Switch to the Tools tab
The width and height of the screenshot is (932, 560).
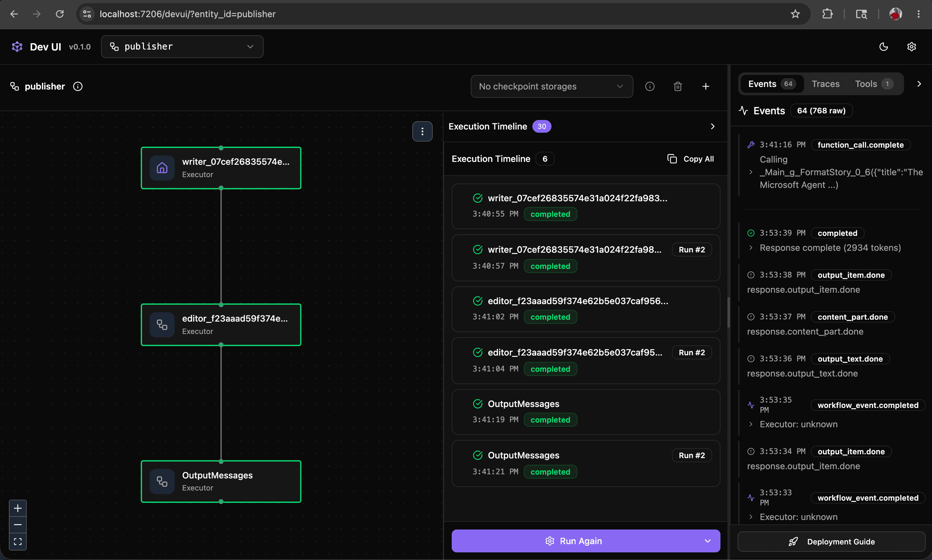874,84
